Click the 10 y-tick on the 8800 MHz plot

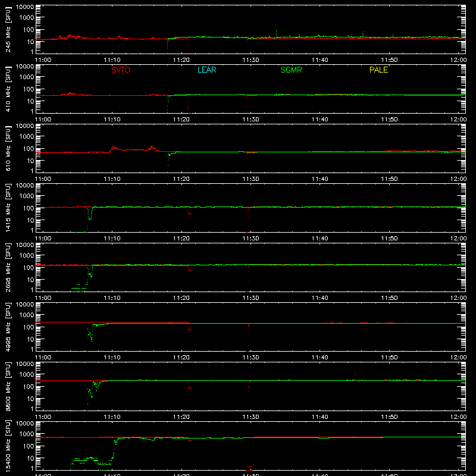coord(30,399)
